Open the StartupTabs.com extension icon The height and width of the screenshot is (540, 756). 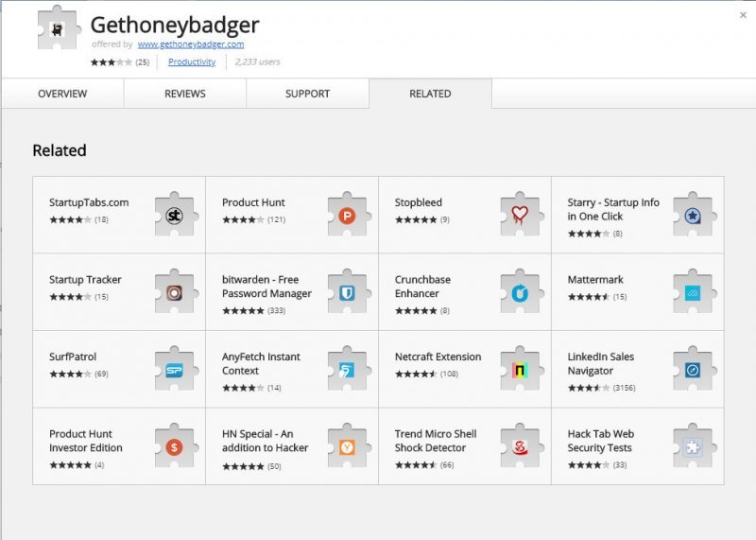point(175,215)
